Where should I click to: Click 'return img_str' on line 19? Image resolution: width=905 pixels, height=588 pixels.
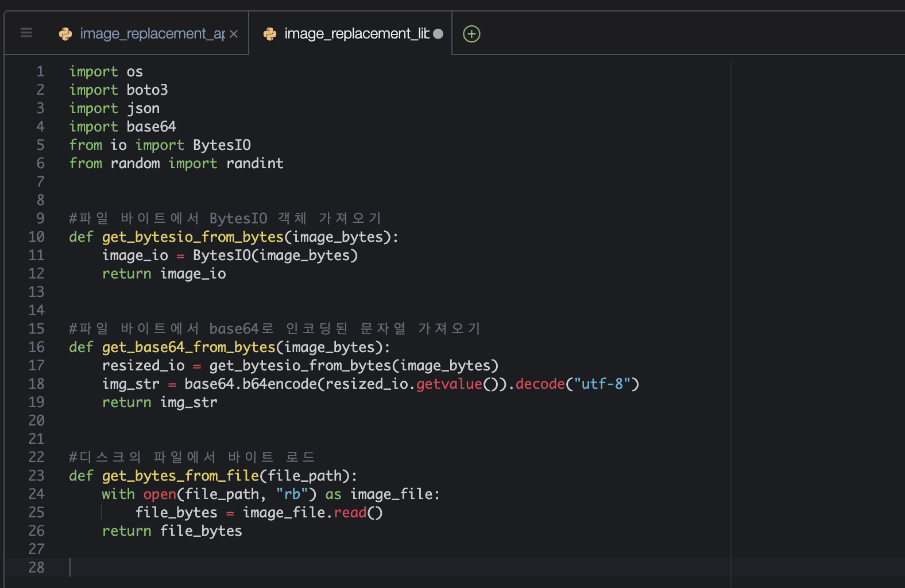click(160, 402)
